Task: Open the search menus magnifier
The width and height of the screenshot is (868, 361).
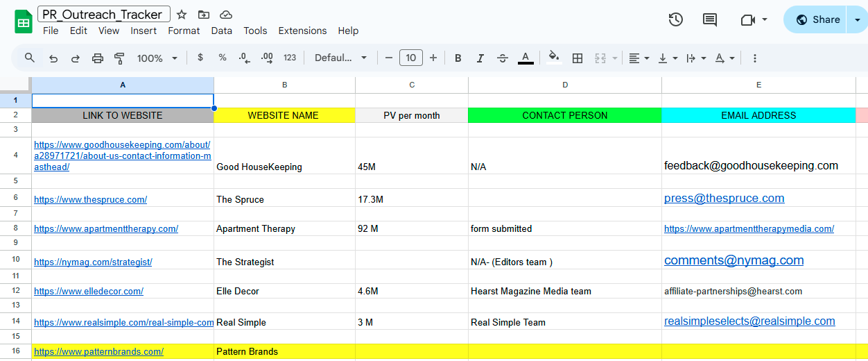Action: click(30, 58)
